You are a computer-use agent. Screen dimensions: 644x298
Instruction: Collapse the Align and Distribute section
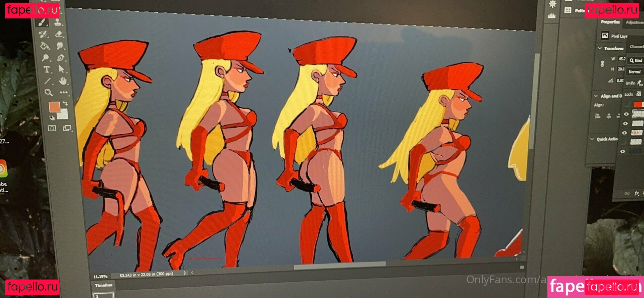click(x=596, y=96)
